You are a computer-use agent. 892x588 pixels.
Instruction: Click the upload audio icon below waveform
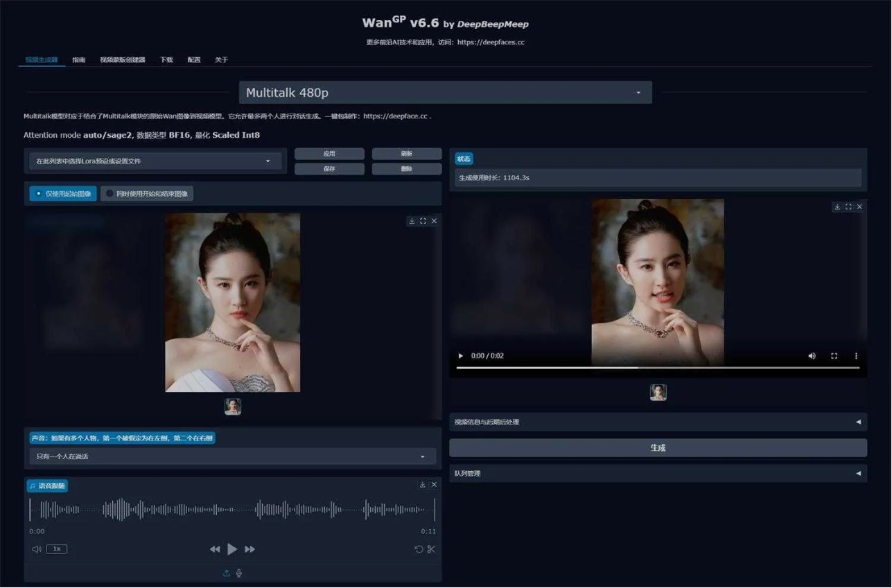(226, 573)
